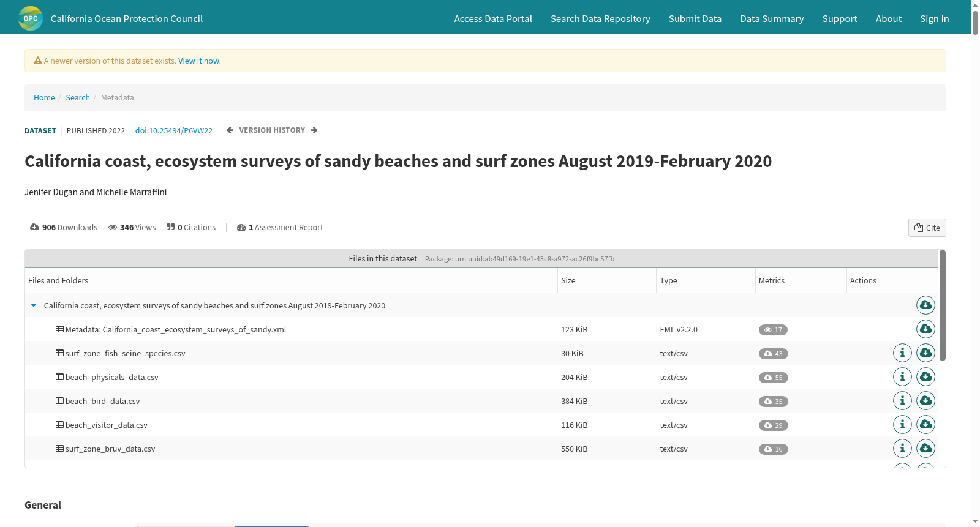Select surf_zone_bruv_data.csv file name
The image size is (980, 527).
[110, 449]
